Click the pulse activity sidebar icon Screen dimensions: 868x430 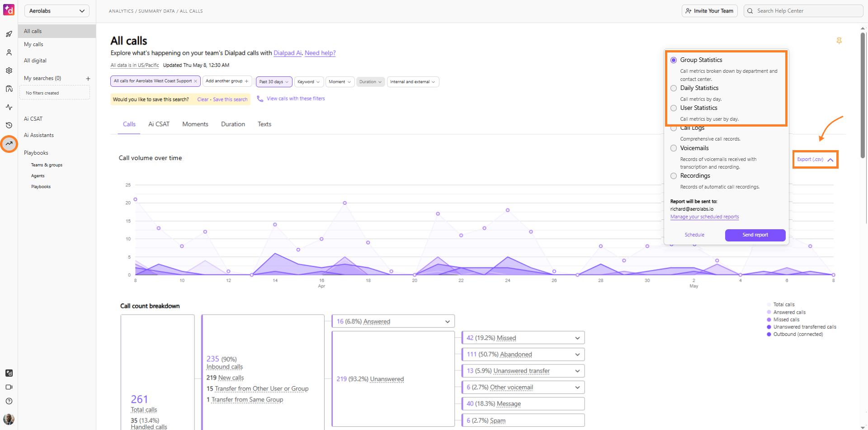click(9, 107)
